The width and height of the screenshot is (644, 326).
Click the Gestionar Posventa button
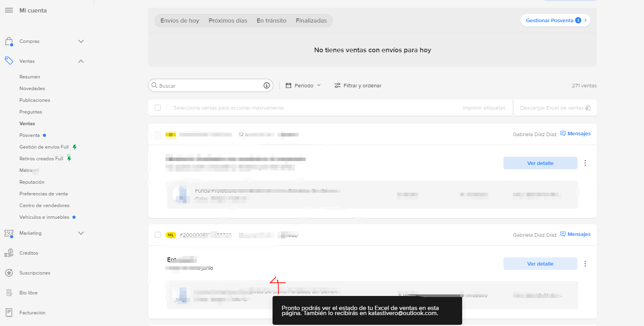(x=556, y=20)
